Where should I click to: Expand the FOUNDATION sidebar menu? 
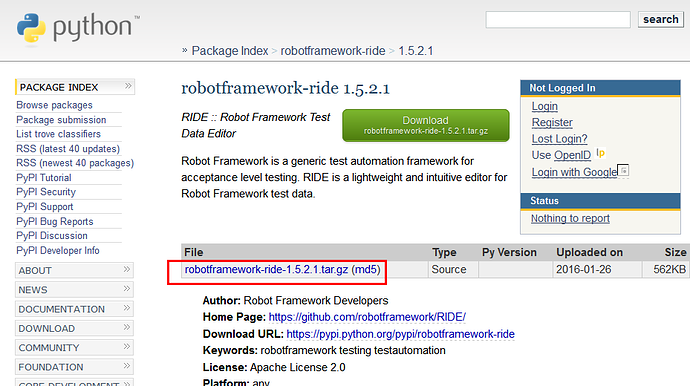click(x=74, y=367)
